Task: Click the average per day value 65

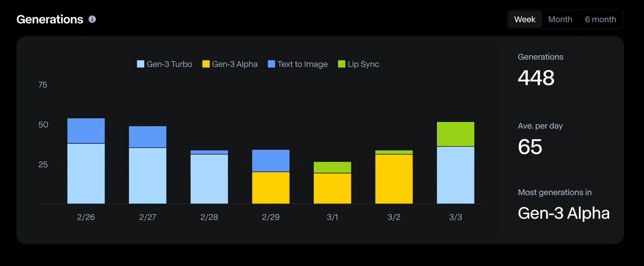Action: (530, 147)
